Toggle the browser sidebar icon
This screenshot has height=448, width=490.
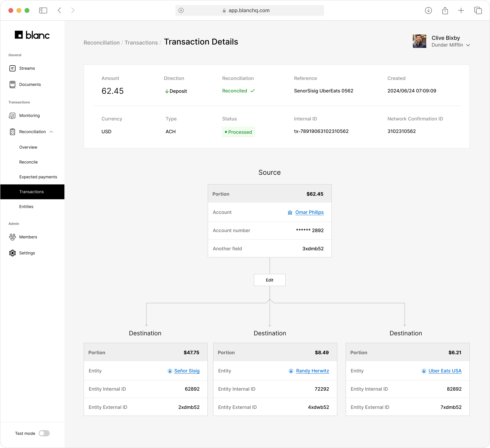[x=43, y=10]
